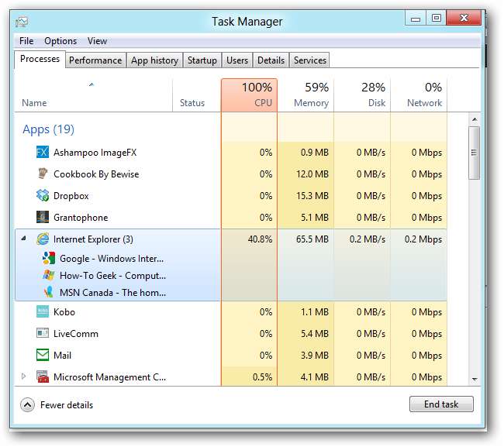Switch to the Users tab
Image resolution: width=504 pixels, height=447 pixels.
click(x=237, y=60)
